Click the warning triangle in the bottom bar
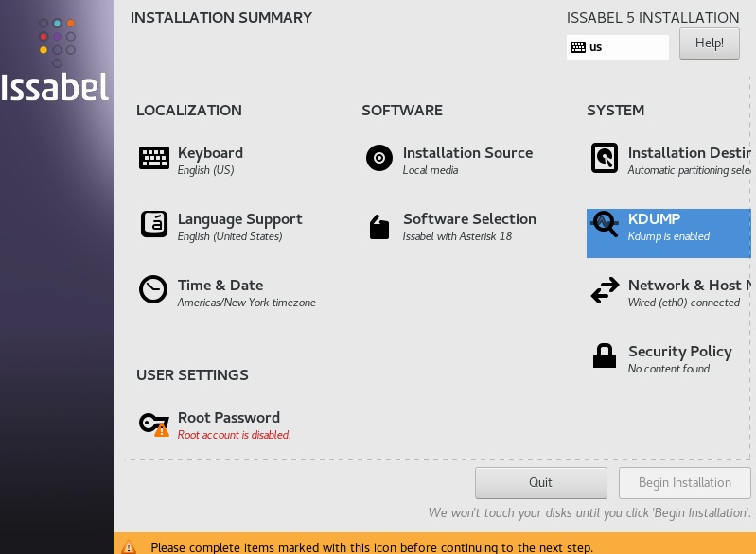This screenshot has height=554, width=756. [x=130, y=547]
